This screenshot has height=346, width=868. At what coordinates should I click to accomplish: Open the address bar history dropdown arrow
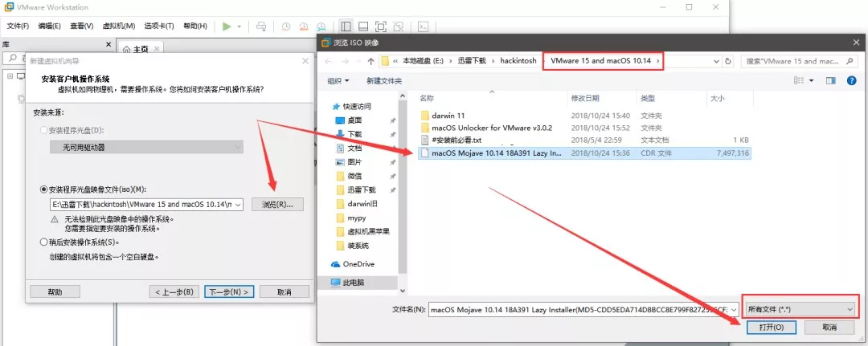(x=716, y=61)
